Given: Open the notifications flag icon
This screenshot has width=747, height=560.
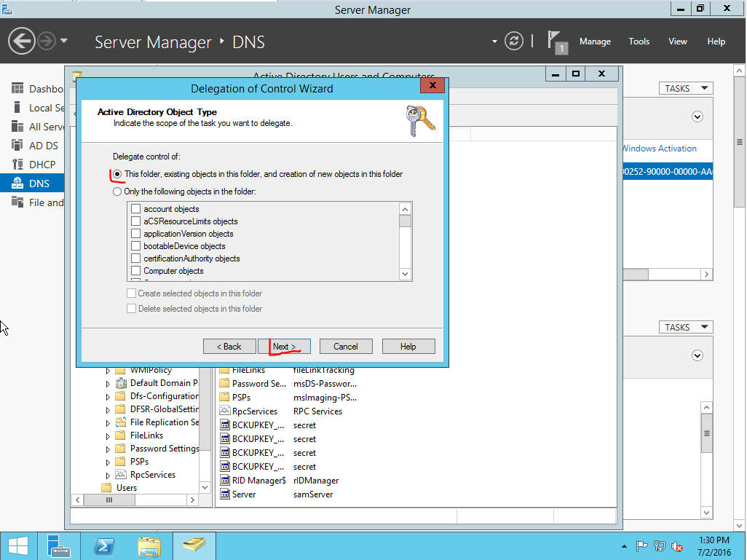Looking at the screenshot, I should 556,42.
